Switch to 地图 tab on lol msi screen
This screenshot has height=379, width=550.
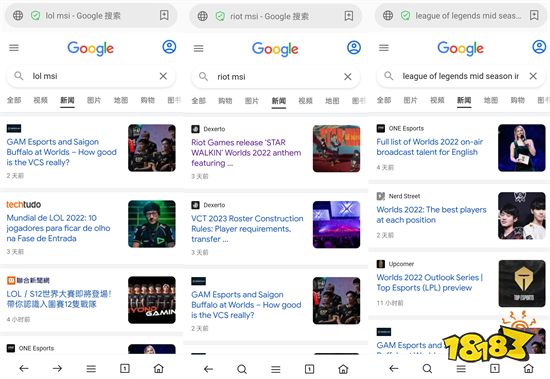121,100
